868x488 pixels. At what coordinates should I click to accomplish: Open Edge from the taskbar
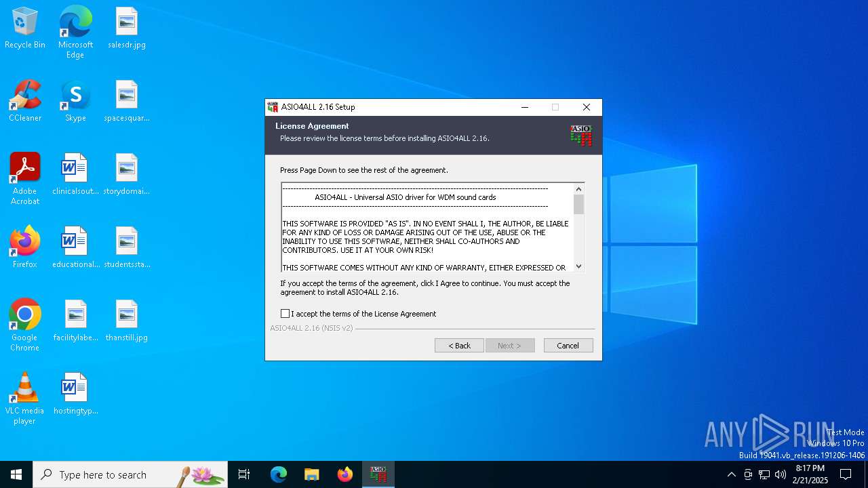point(279,474)
